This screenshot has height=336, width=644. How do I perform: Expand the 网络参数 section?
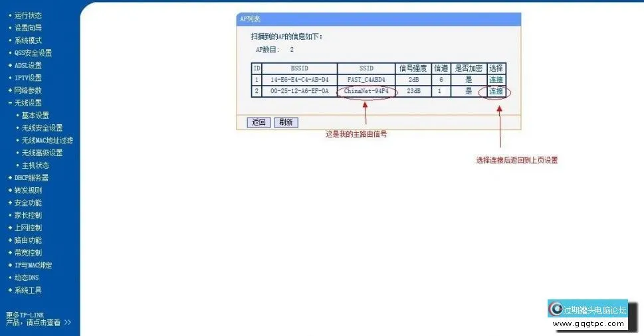27,90
